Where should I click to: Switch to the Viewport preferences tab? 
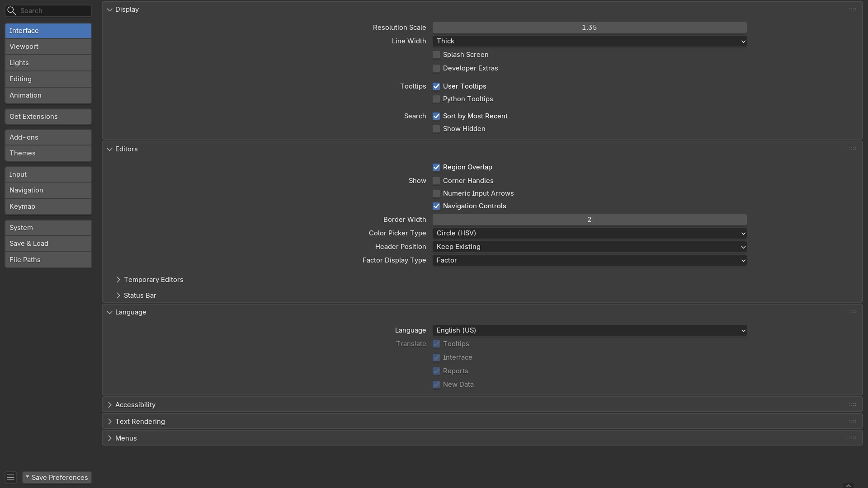tap(48, 47)
